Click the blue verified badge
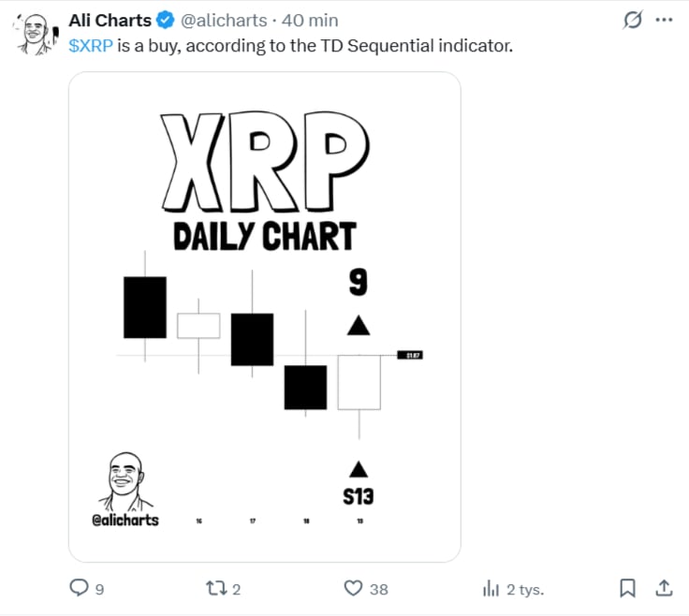The height and width of the screenshot is (616, 689). [x=166, y=21]
